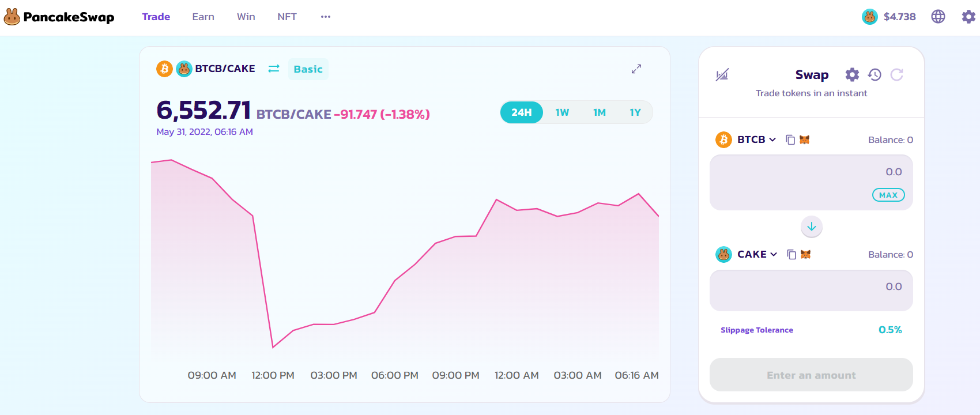The height and width of the screenshot is (415, 980).
Task: Click the CAKE price bunny icon
Action: pos(869,17)
